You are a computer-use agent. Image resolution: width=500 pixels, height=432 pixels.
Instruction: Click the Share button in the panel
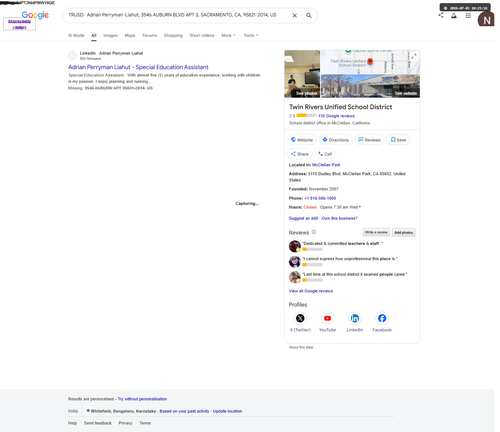299,154
